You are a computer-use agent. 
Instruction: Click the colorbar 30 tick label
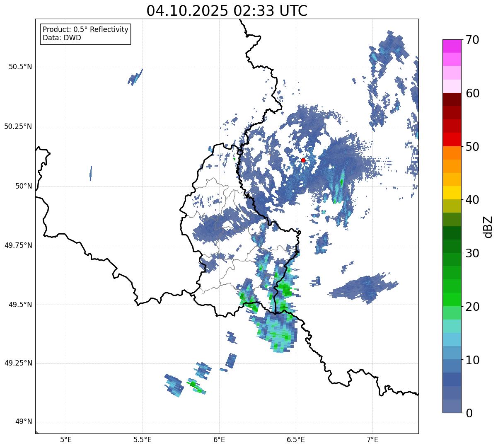click(472, 253)
